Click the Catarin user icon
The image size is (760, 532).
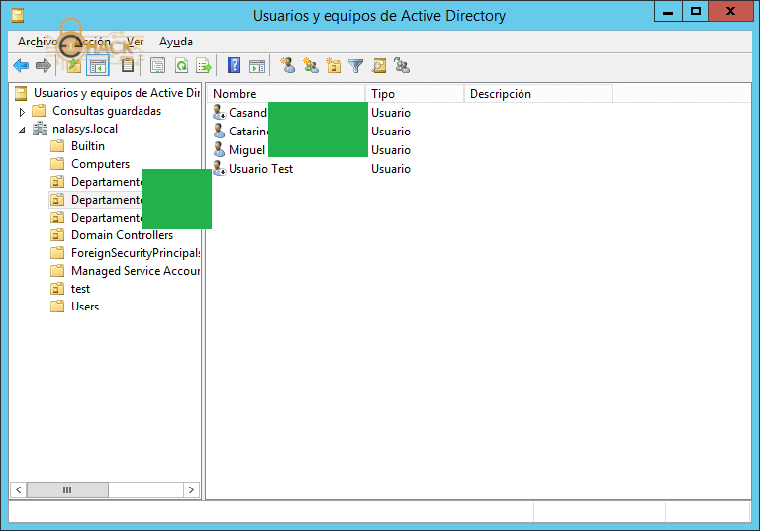tap(219, 131)
